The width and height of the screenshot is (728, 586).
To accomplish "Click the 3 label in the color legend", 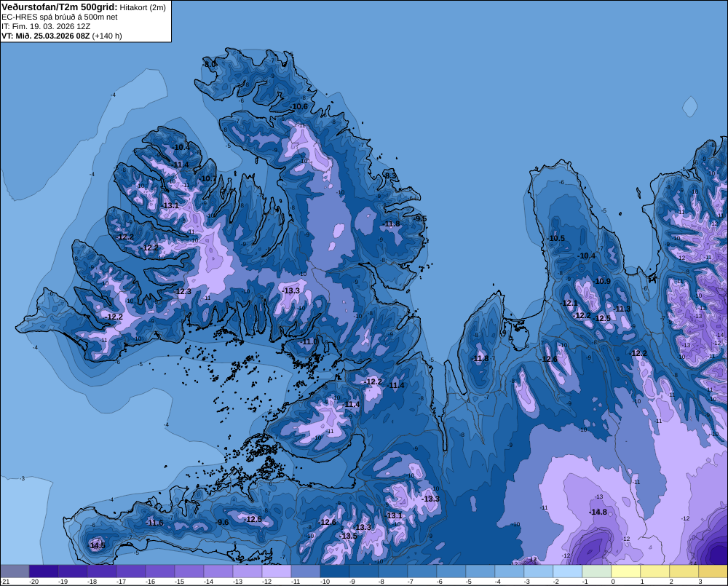I will [x=700, y=582].
